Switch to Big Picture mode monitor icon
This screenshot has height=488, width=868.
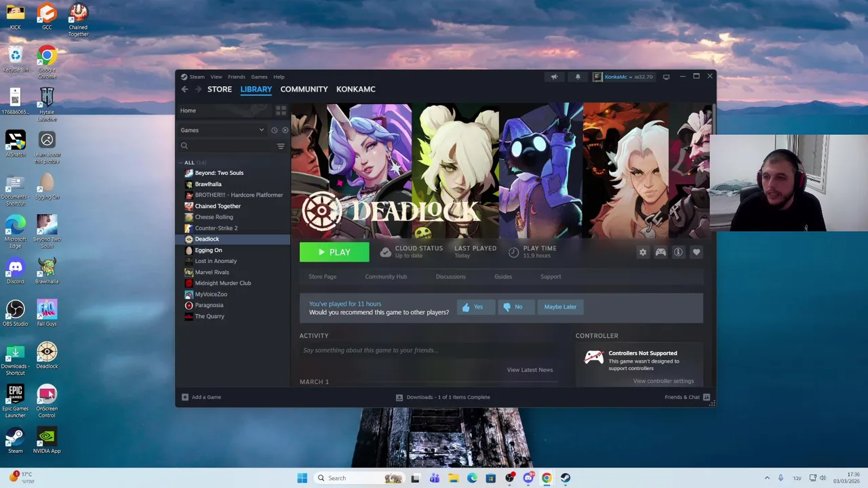point(666,77)
